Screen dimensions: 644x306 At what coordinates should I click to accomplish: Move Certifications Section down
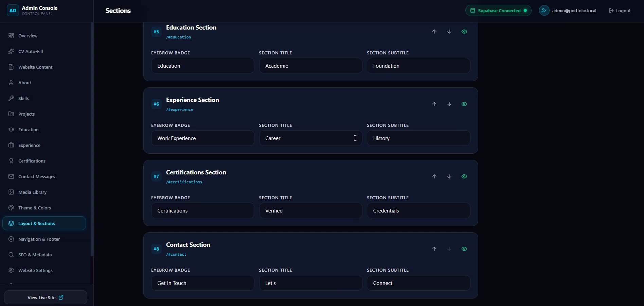point(449,176)
